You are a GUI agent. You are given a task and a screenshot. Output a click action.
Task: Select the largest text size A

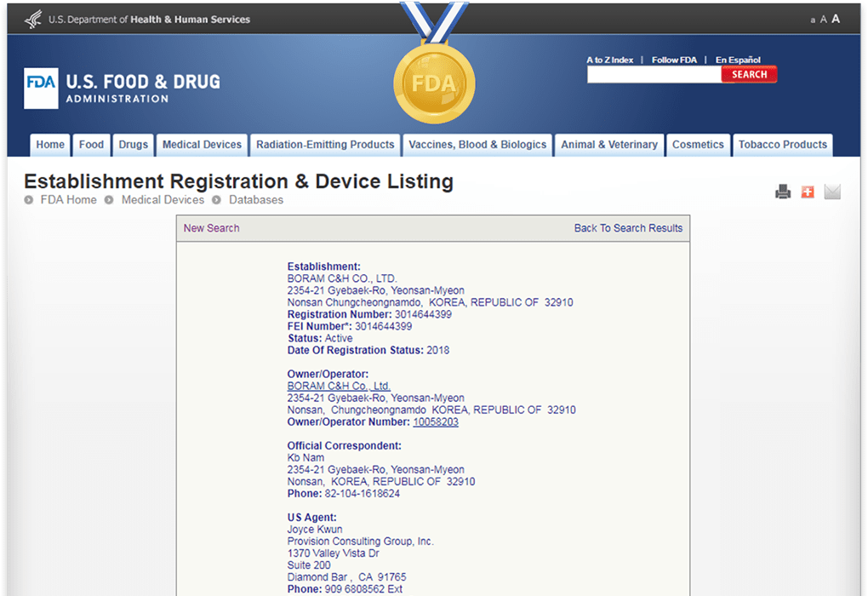836,19
